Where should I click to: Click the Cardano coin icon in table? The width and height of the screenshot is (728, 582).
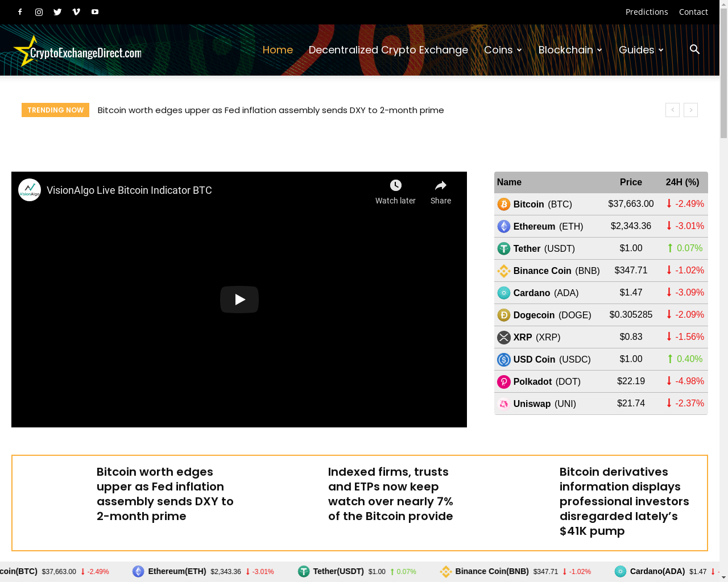point(504,293)
